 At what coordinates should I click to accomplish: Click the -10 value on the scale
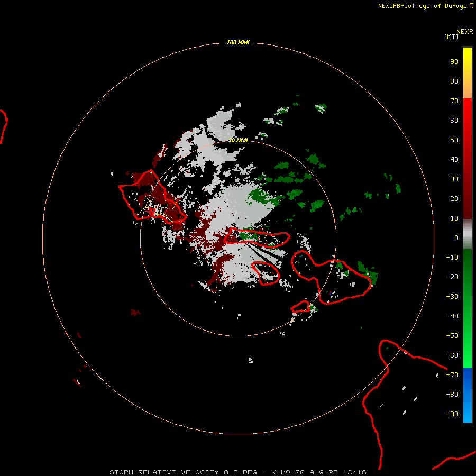pos(452,258)
